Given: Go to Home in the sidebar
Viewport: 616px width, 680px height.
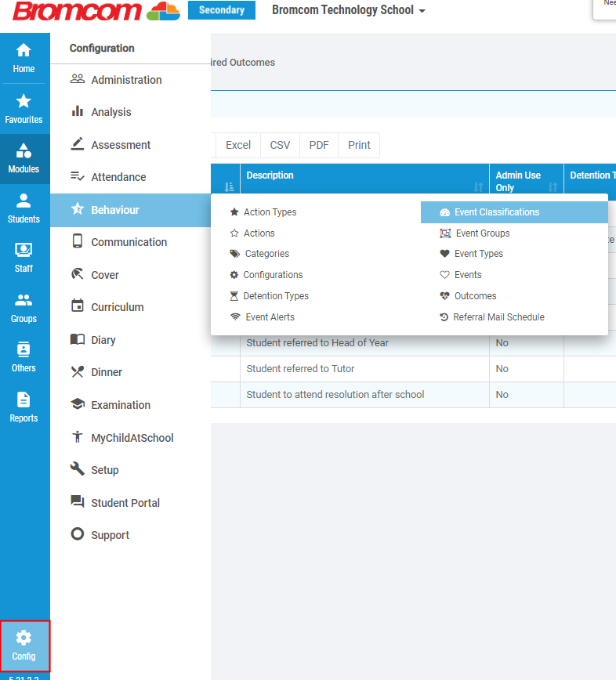Looking at the screenshot, I should (x=24, y=58).
